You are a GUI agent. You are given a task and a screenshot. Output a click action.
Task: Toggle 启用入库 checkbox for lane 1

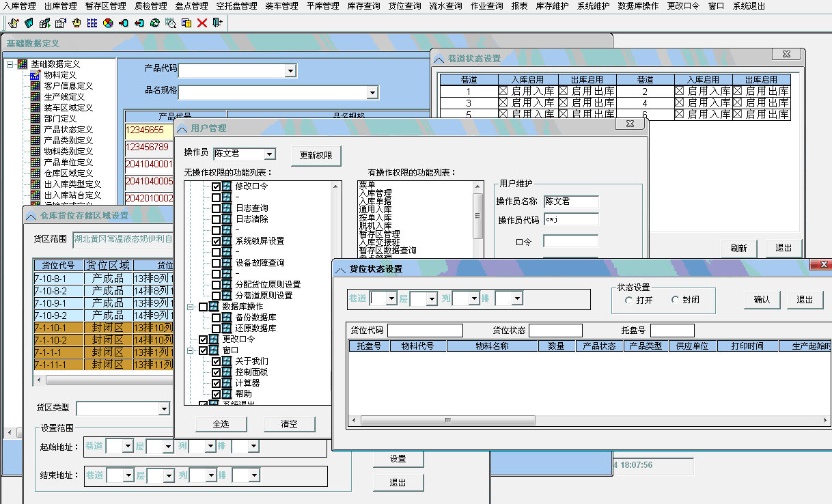[503, 91]
